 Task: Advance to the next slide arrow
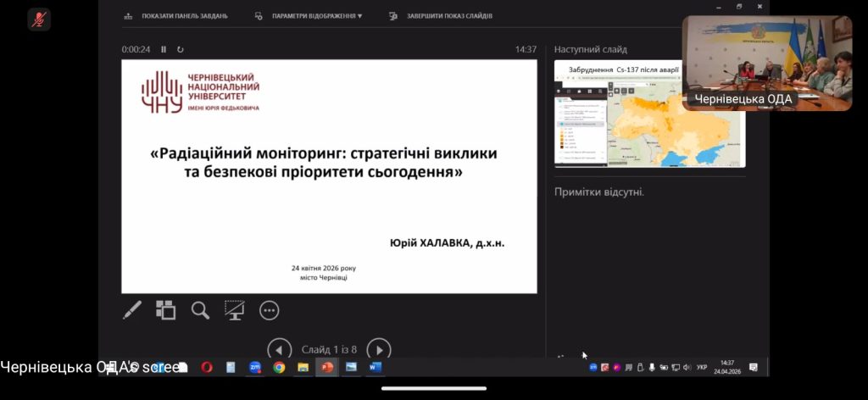[379, 349]
